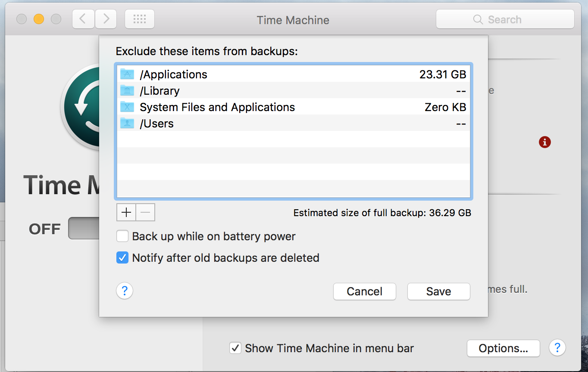Click in the Search field
This screenshot has width=588, height=372.
point(505,19)
